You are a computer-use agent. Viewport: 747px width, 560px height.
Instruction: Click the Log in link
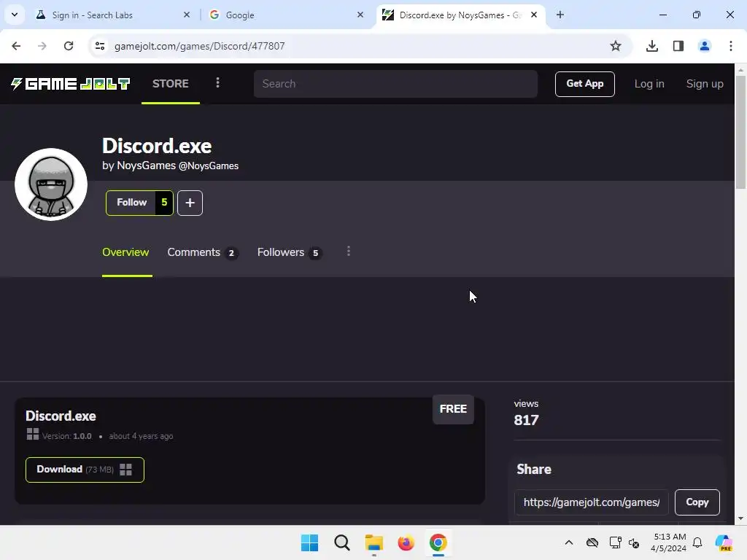point(649,84)
